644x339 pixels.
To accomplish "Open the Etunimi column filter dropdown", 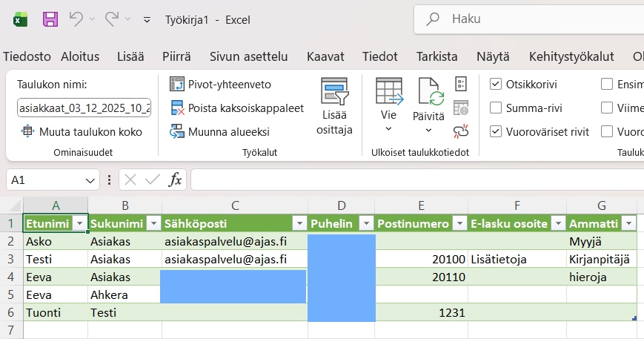I will 79,224.
